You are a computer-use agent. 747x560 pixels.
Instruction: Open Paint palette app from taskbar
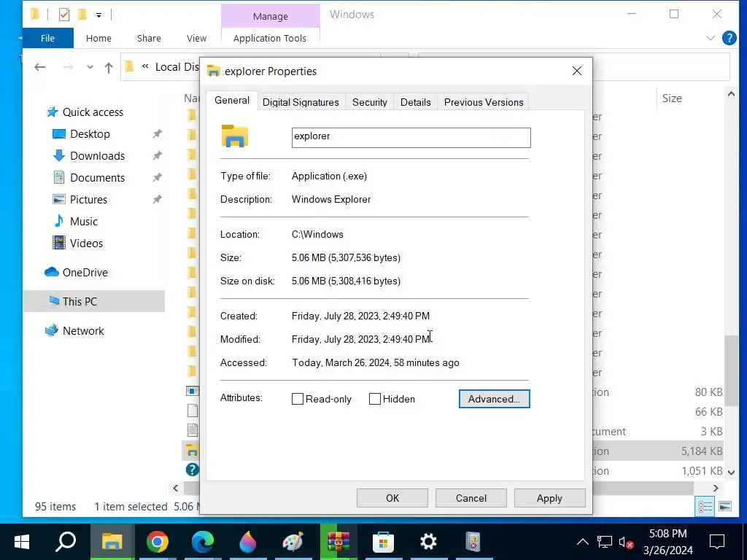click(x=293, y=542)
